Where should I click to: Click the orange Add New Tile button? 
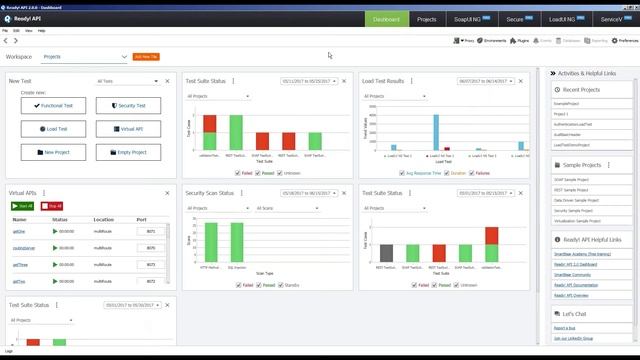click(146, 57)
